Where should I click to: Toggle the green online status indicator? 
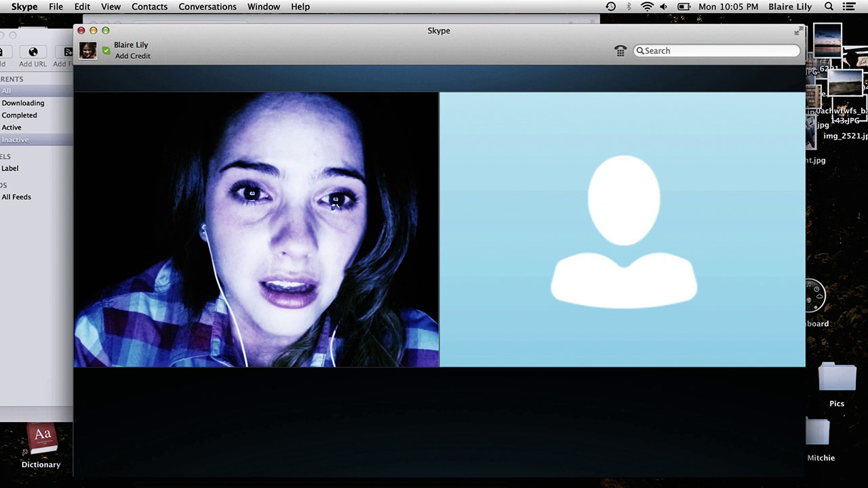click(106, 51)
